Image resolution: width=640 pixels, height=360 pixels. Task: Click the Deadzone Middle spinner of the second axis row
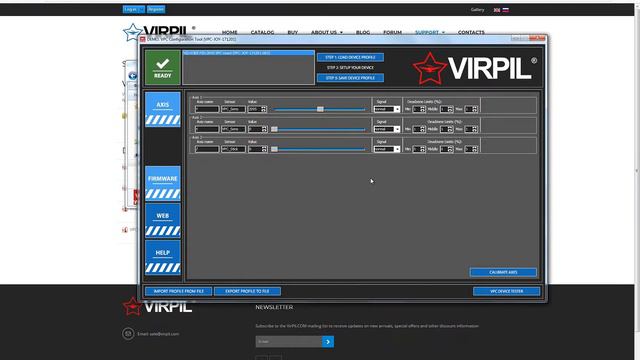click(447, 129)
